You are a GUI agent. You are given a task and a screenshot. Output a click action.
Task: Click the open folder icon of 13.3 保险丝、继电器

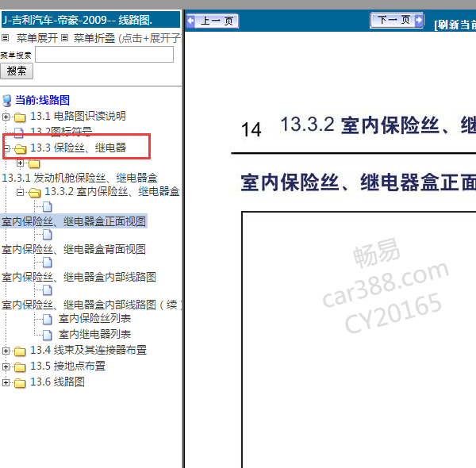click(x=20, y=148)
